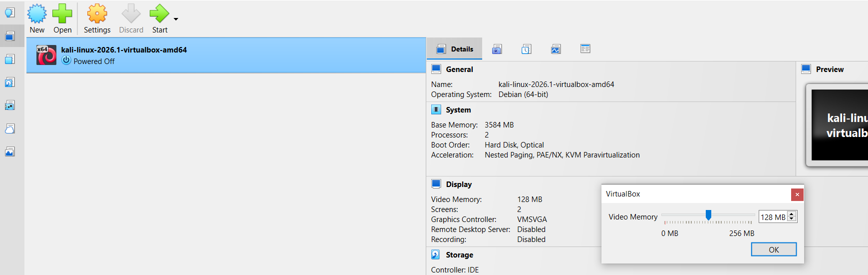Click Remote Desktop Server value Disabled
This screenshot has height=275, width=868.
531,229
